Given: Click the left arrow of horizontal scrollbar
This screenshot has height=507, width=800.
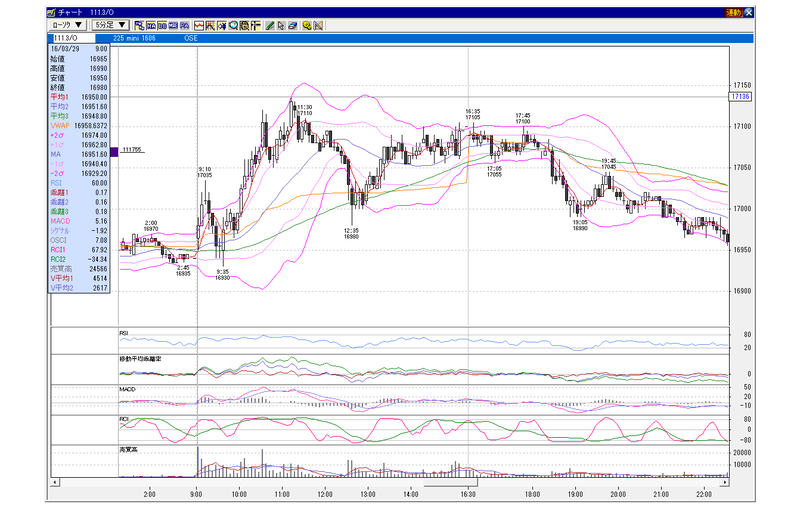Looking at the screenshot, I should tap(55, 482).
